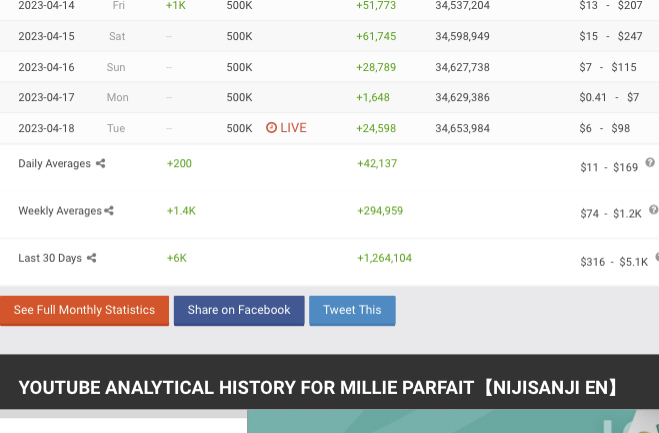The height and width of the screenshot is (433, 659).
Task: Click Weekly Averages label
Action: click(x=60, y=211)
